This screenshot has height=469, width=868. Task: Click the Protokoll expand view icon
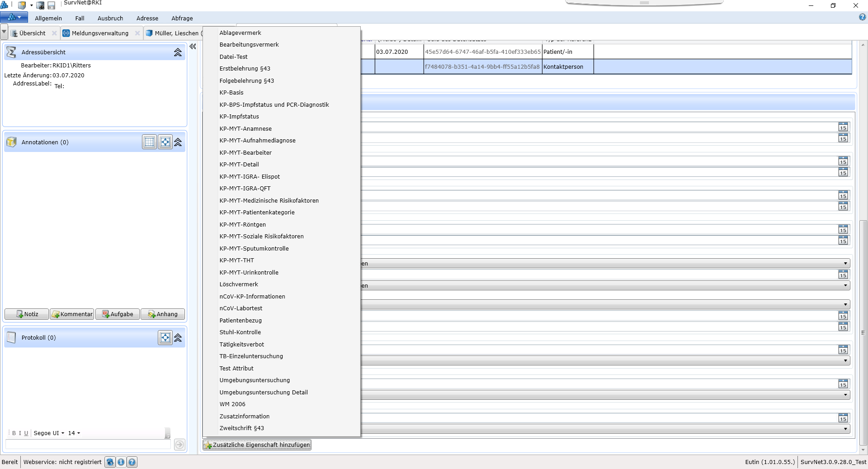point(165,337)
